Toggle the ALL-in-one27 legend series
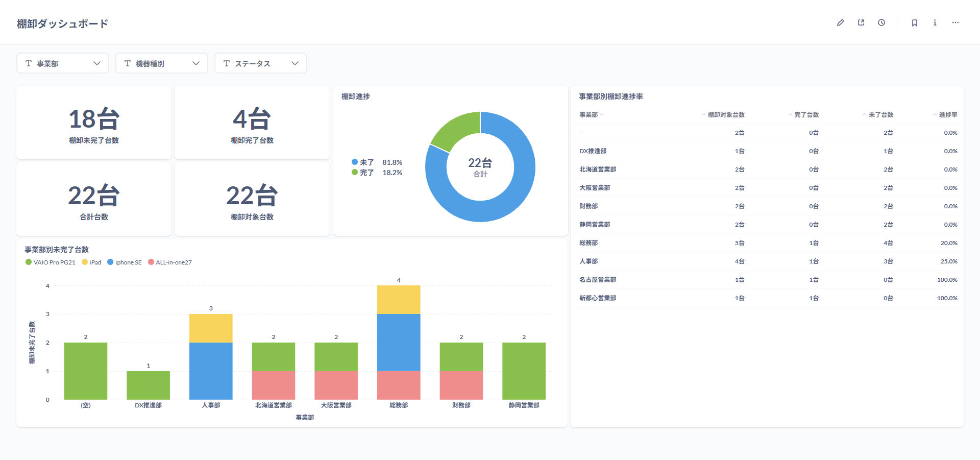The image size is (980, 460). click(169, 262)
